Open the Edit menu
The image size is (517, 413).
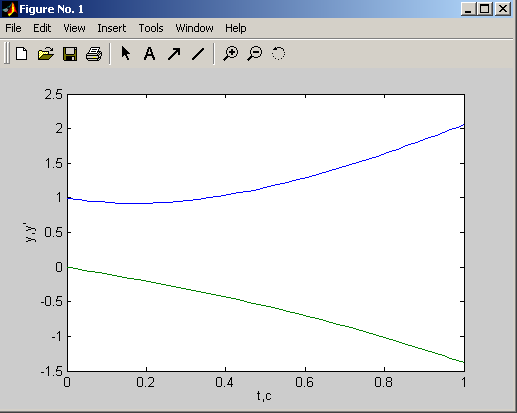click(42, 28)
